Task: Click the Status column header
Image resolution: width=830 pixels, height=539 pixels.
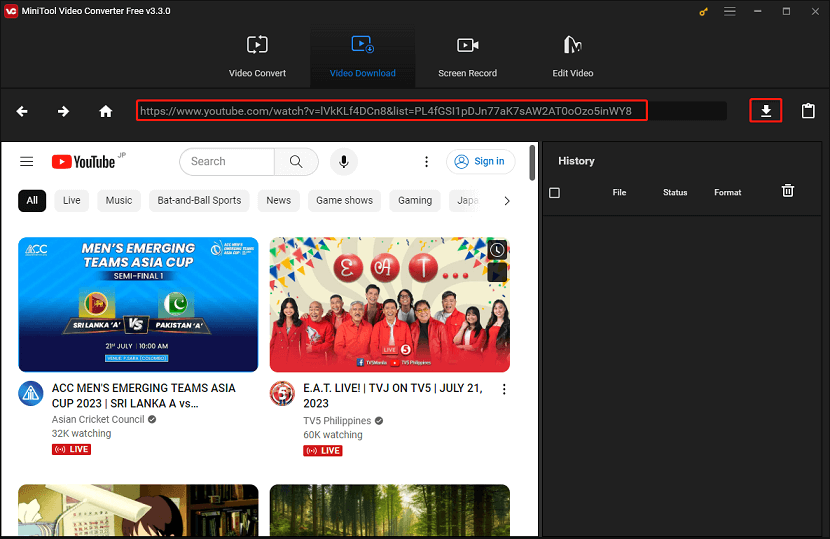Action: (675, 193)
